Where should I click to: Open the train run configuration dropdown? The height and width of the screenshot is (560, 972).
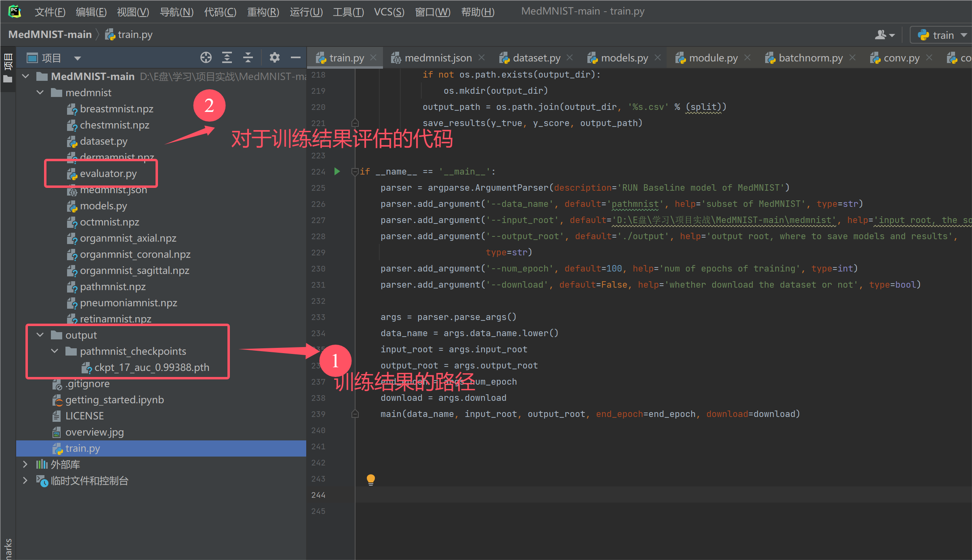(941, 35)
